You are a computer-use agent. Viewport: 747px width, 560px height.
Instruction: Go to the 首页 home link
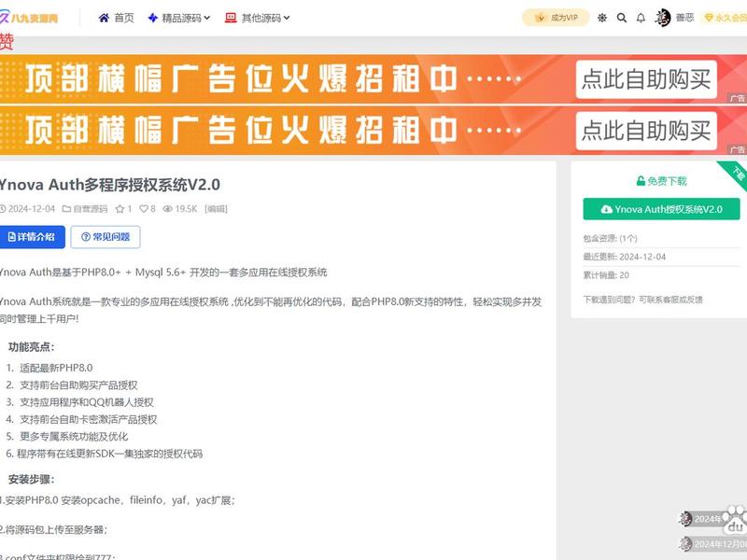click(x=116, y=18)
